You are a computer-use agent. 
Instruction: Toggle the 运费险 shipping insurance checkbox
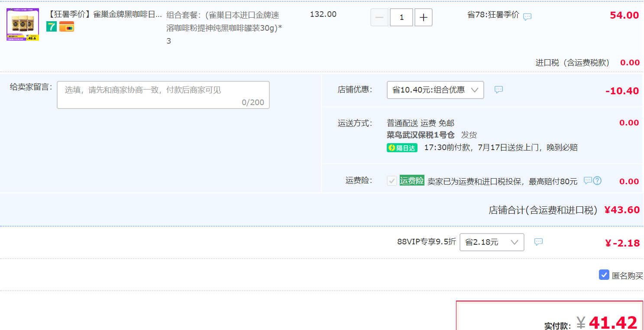[392, 181]
